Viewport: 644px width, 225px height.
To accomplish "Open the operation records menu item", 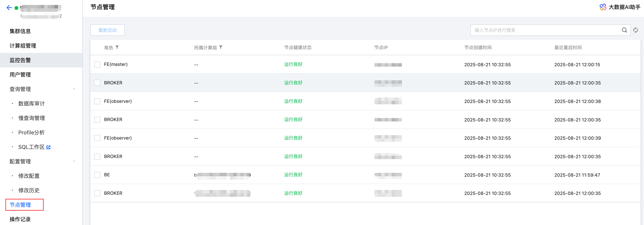I will pyautogui.click(x=20, y=219).
